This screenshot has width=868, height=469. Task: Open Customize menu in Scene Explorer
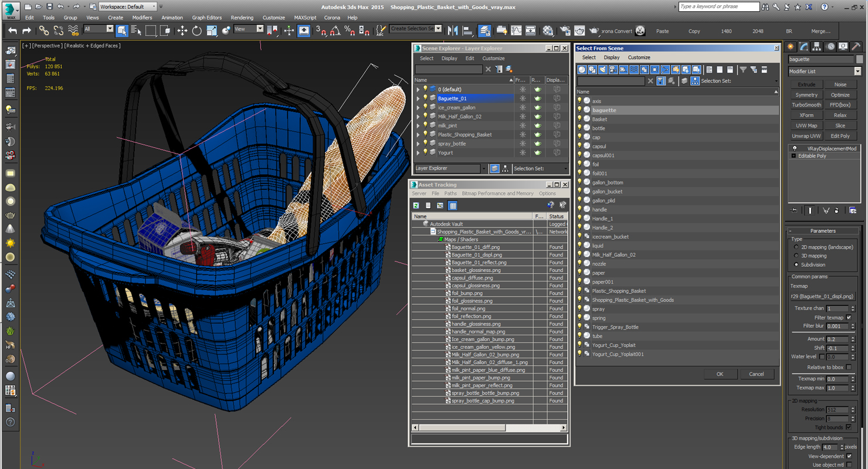(x=493, y=59)
